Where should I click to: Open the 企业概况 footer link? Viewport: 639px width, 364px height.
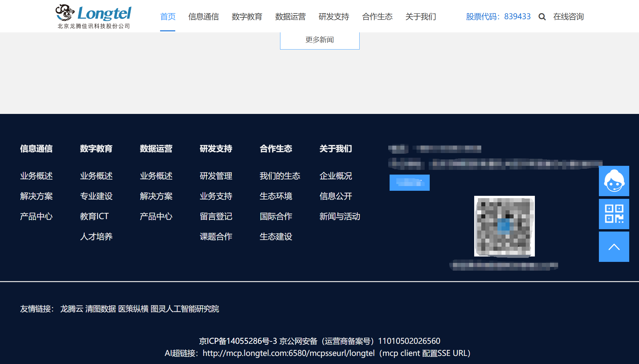(x=336, y=176)
